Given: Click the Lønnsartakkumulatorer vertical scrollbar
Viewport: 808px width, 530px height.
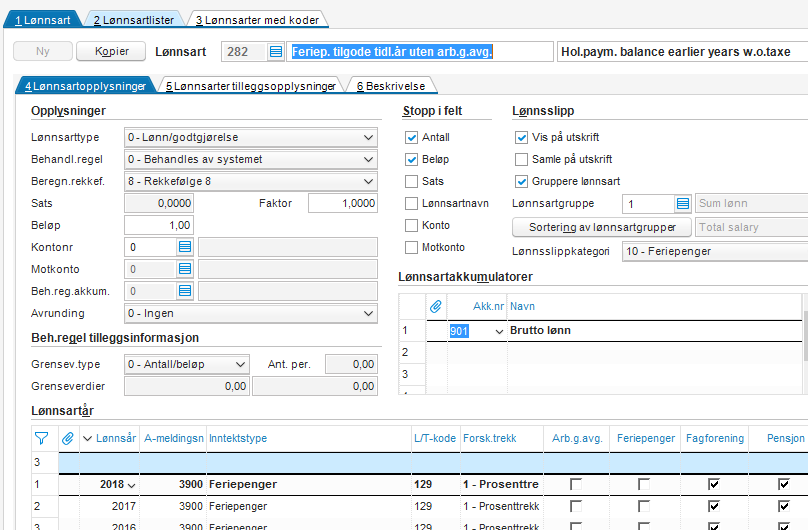Looking at the screenshot, I should pyautogui.click(x=805, y=343).
